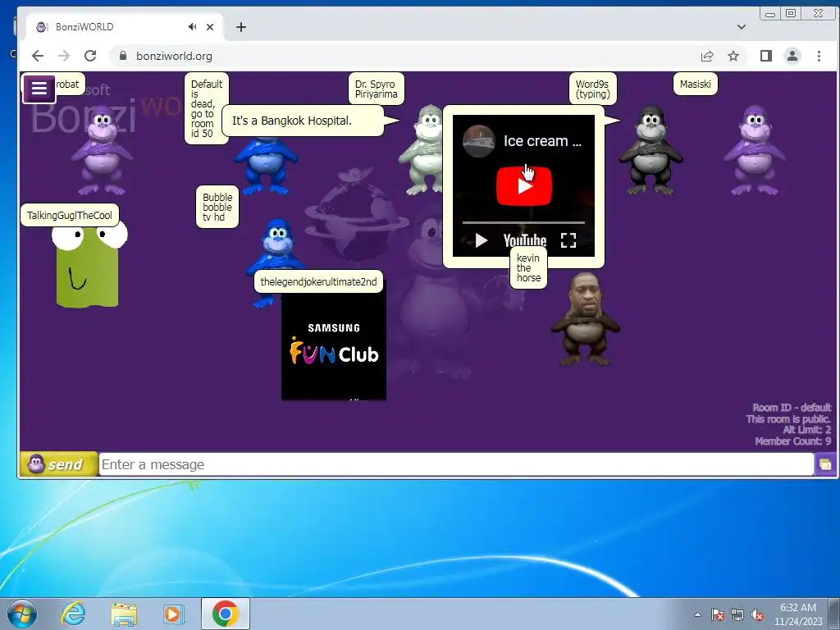Open Chrome three-dot menu
This screenshot has width=840, height=630.
point(819,56)
